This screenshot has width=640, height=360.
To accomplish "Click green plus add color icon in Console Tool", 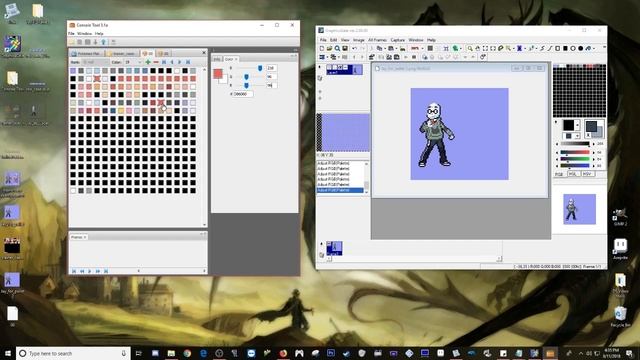I will [x=148, y=62].
